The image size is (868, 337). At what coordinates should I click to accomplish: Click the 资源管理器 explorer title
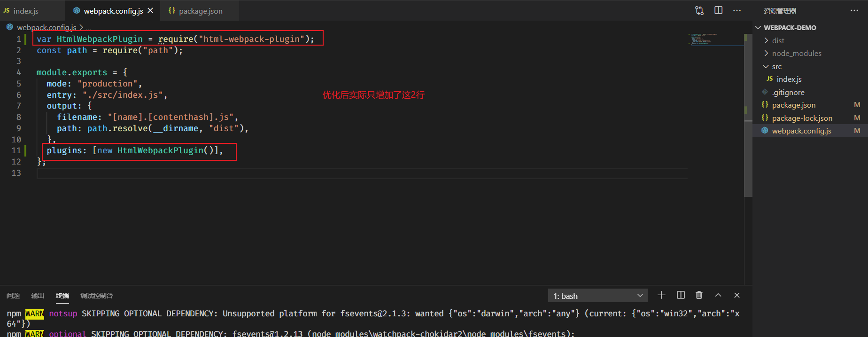point(780,11)
